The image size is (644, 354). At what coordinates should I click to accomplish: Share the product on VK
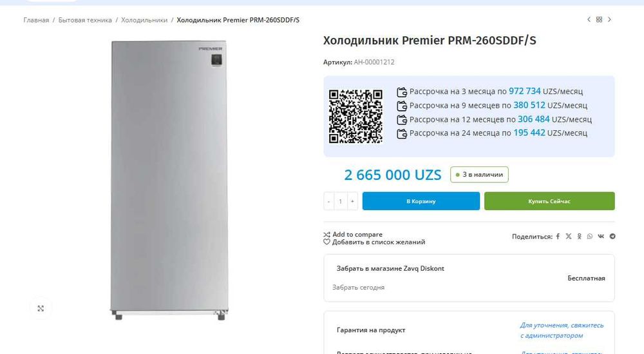(601, 237)
